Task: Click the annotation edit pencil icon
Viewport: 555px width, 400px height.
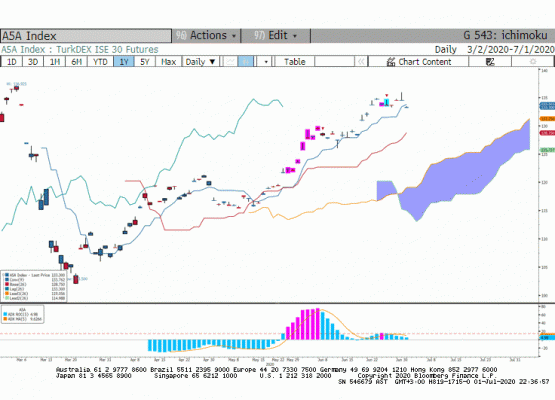Action: point(490,62)
